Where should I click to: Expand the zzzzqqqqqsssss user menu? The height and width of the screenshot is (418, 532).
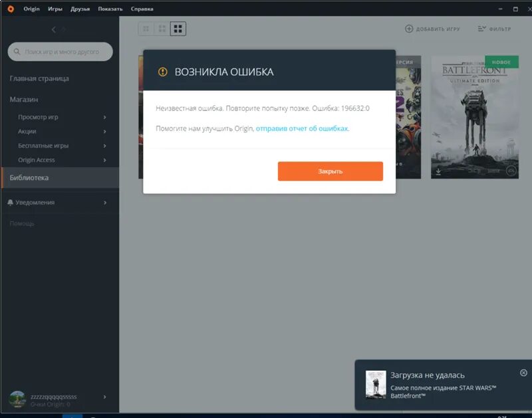pos(104,397)
